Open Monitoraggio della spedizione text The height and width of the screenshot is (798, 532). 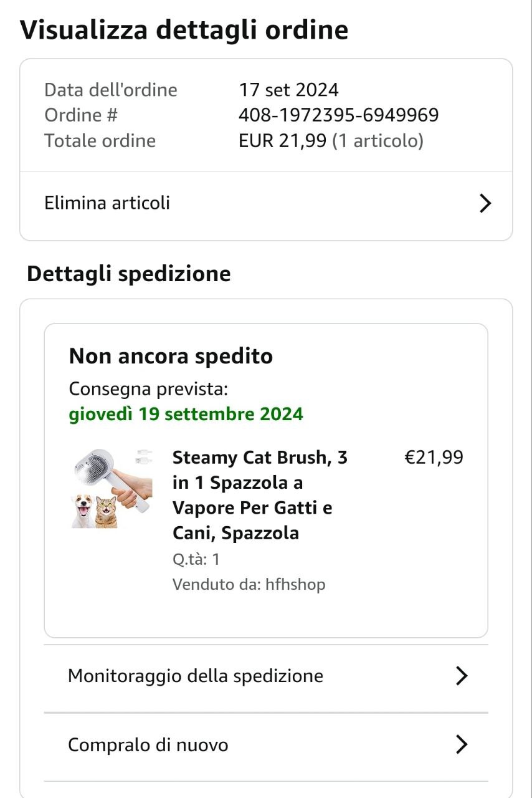pos(196,676)
